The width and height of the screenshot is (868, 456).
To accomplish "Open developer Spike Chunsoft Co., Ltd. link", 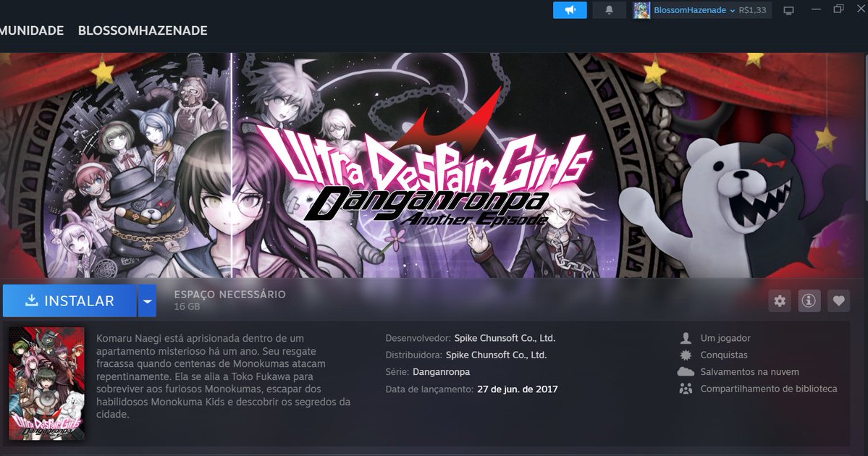I will click(x=505, y=338).
